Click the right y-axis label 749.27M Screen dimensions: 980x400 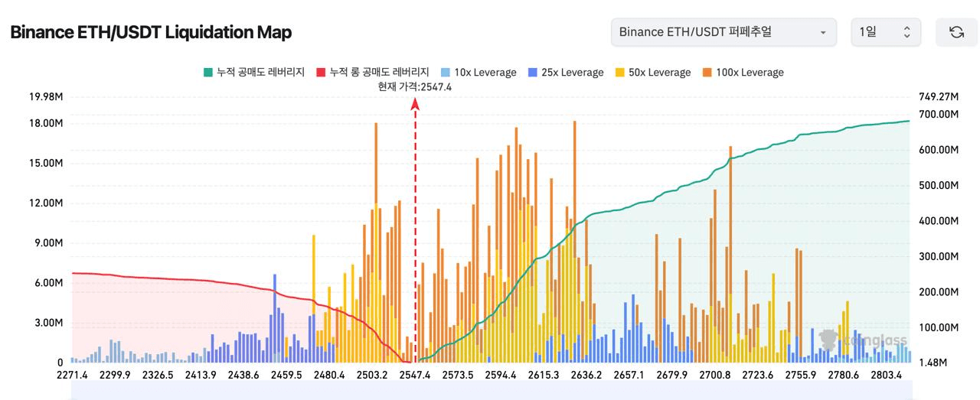pos(939,96)
